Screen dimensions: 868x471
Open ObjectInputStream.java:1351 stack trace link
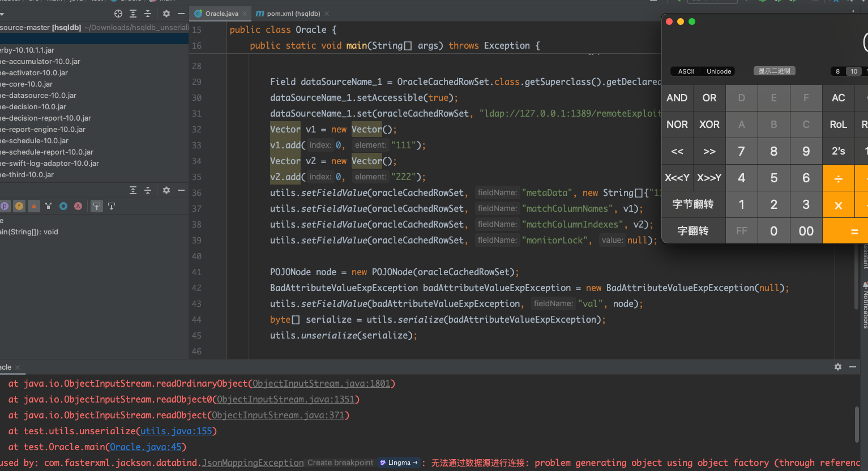285,399
